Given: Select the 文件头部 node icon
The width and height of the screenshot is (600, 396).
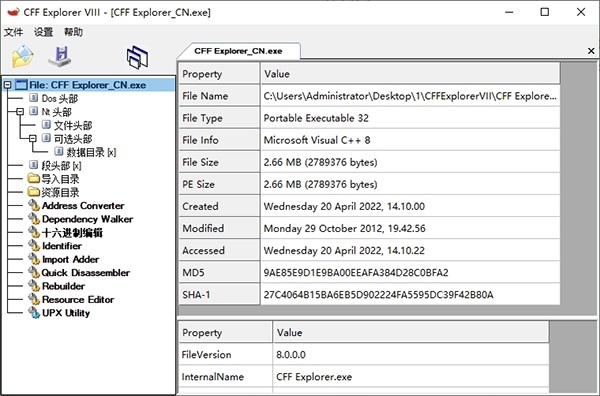Looking at the screenshot, I should pyautogui.click(x=46, y=125).
